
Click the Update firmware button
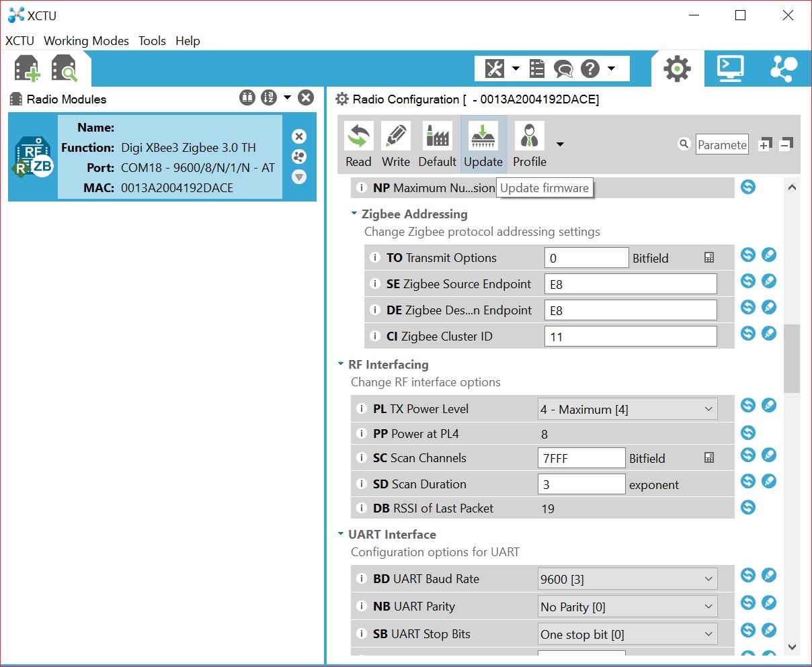click(483, 144)
